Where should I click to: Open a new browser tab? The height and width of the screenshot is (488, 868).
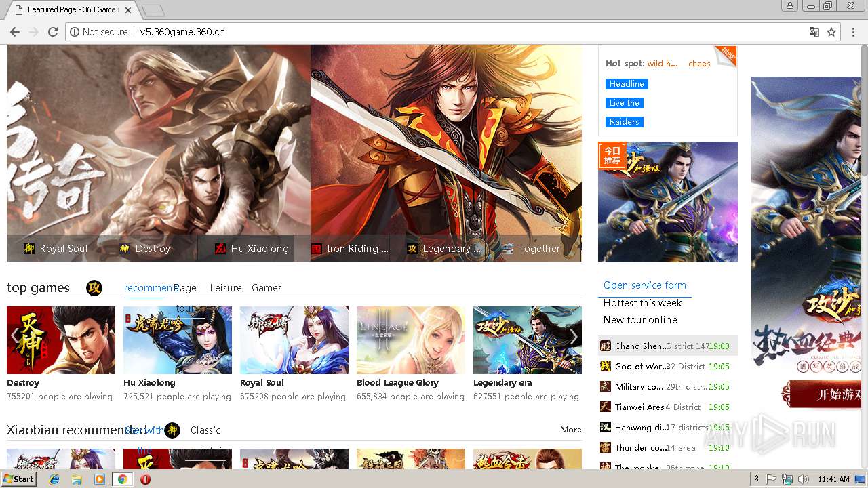153,10
